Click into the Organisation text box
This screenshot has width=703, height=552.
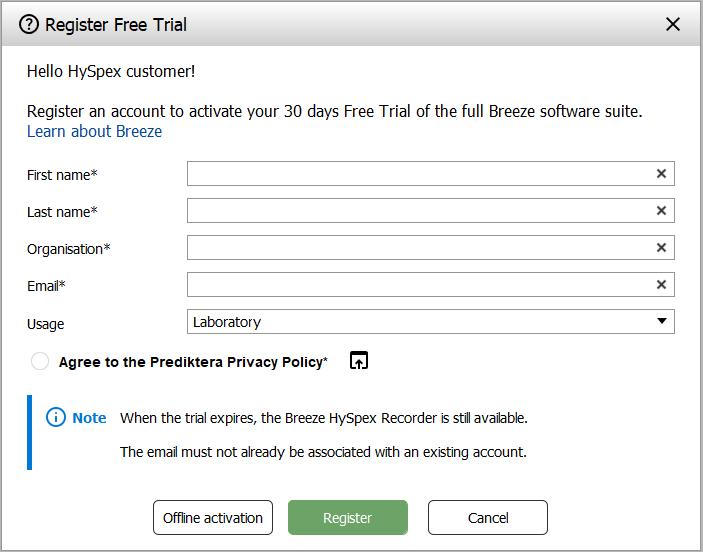click(420, 248)
